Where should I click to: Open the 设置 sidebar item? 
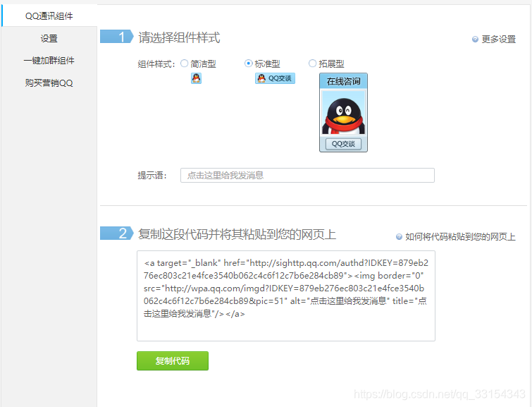pos(49,38)
